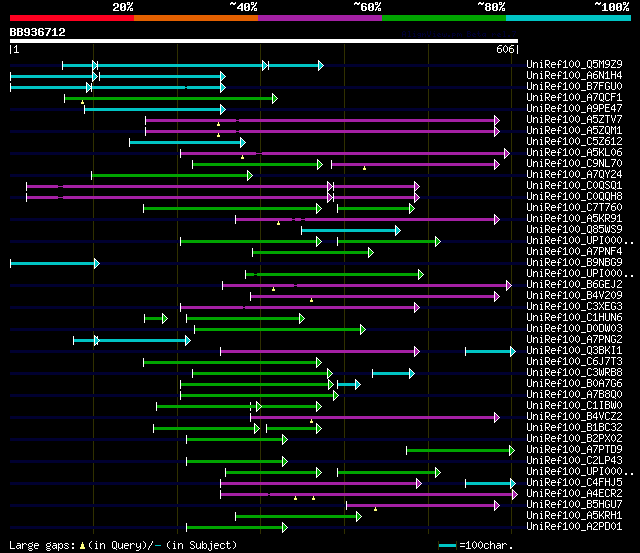640x553 pixels.
Task: Open the UniRef100_C9NL70 subject entry
Action: click(x=574, y=164)
